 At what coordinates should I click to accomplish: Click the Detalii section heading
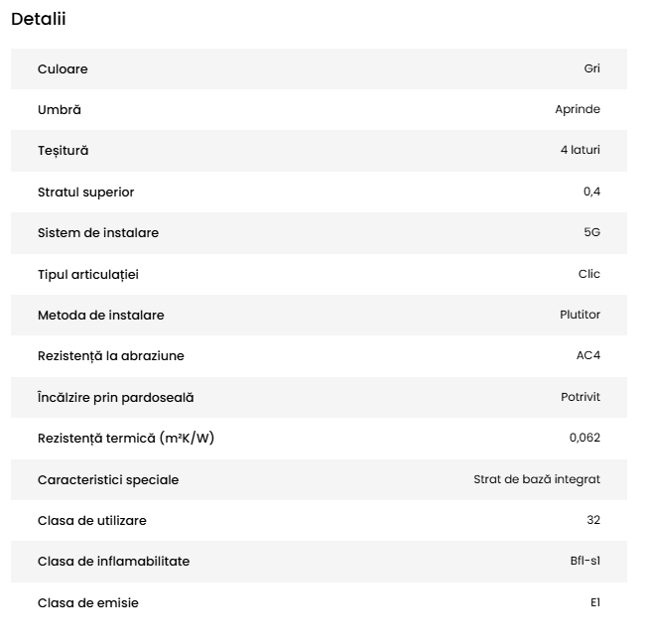39,19
